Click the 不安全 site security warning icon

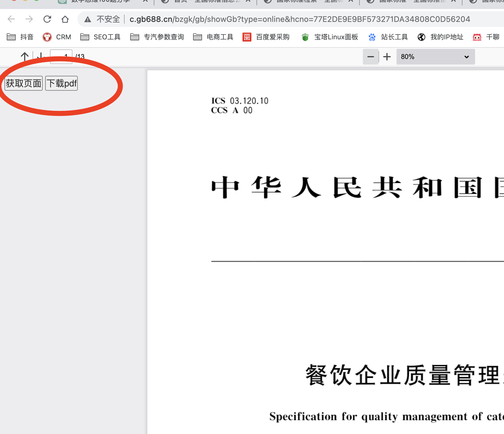[88, 19]
